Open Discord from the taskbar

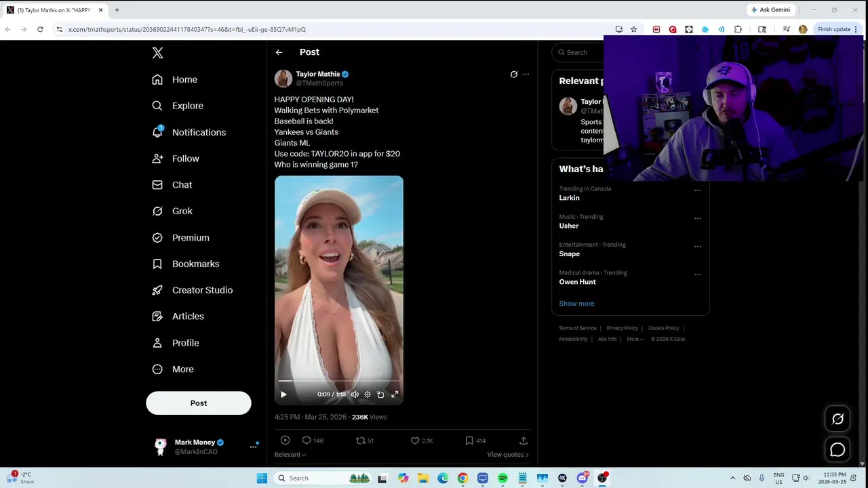pyautogui.click(x=583, y=479)
